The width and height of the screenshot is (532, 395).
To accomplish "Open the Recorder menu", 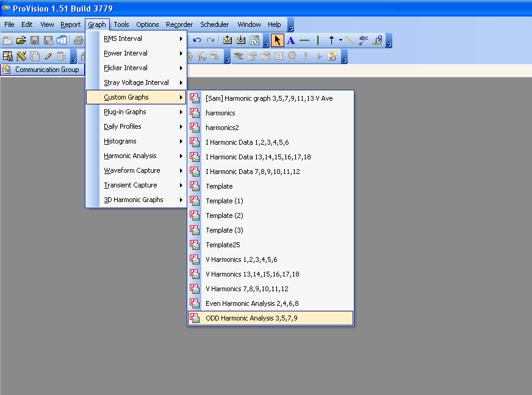I will tap(179, 24).
